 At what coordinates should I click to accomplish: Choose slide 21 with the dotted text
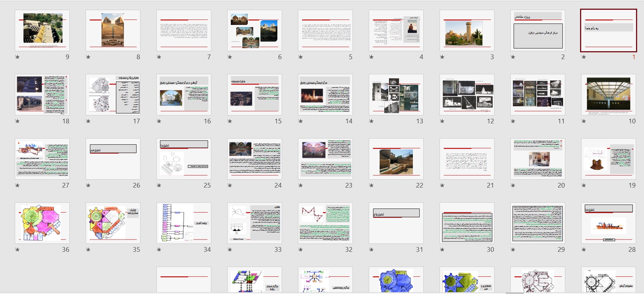point(467,159)
